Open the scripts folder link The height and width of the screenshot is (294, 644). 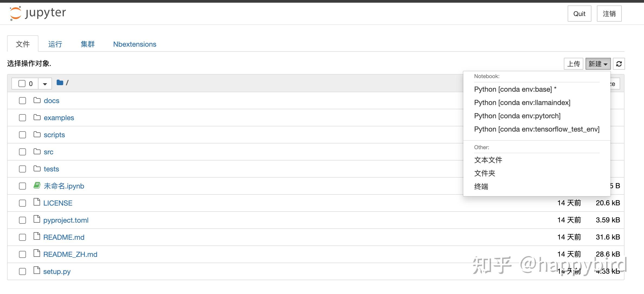[x=54, y=135]
